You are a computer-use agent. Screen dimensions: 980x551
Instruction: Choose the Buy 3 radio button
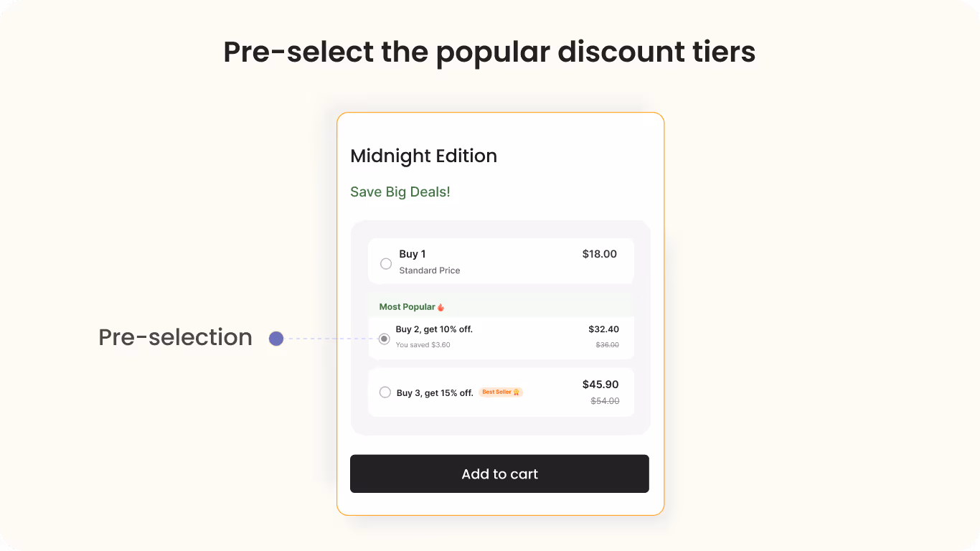click(385, 392)
